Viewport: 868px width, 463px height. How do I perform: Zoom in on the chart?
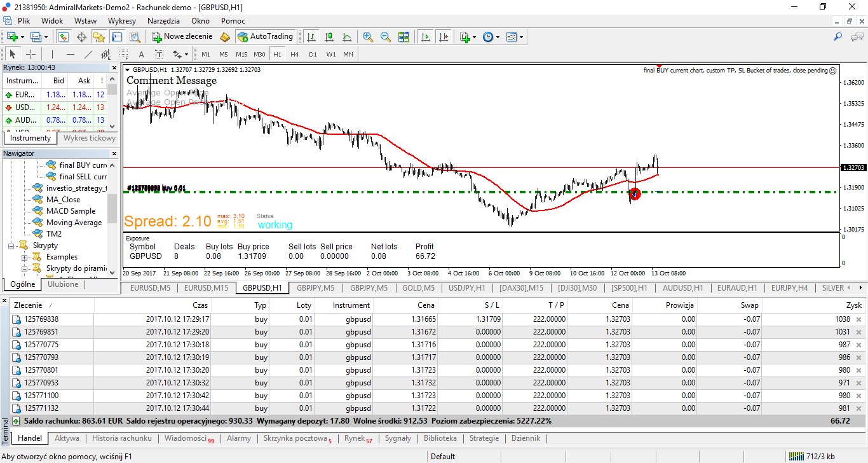[367, 37]
